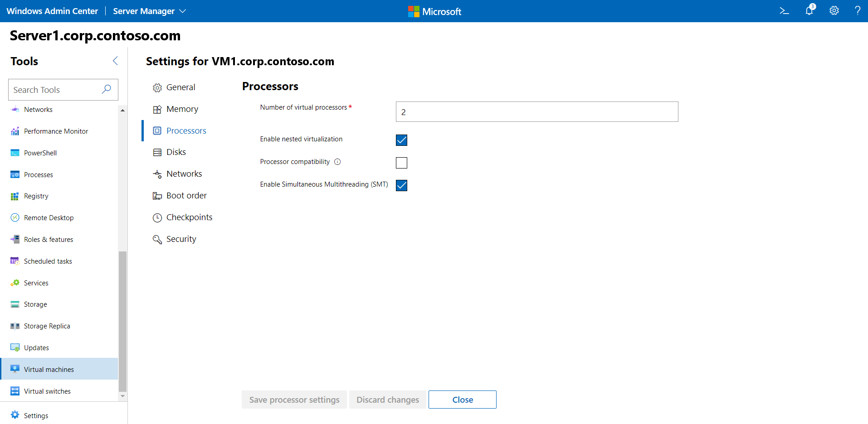The height and width of the screenshot is (424, 868).
Task: Open the Registry tool
Action: [36, 196]
